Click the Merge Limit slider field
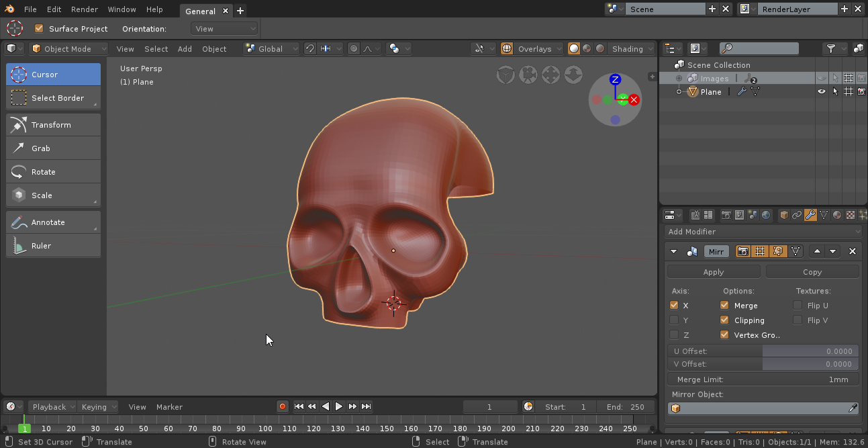Screen dimensions: 868x448 tap(763, 379)
